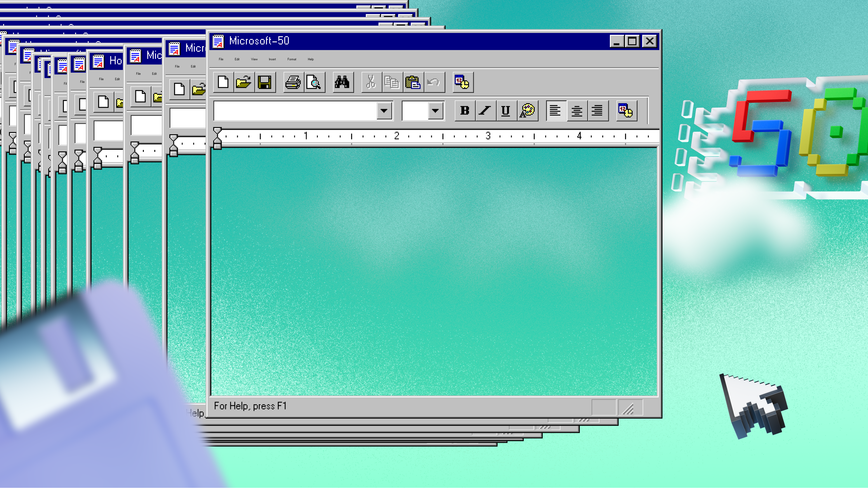Viewport: 868px width, 488px height.
Task: Maximize the Microsoft-50 window
Action: click(632, 41)
